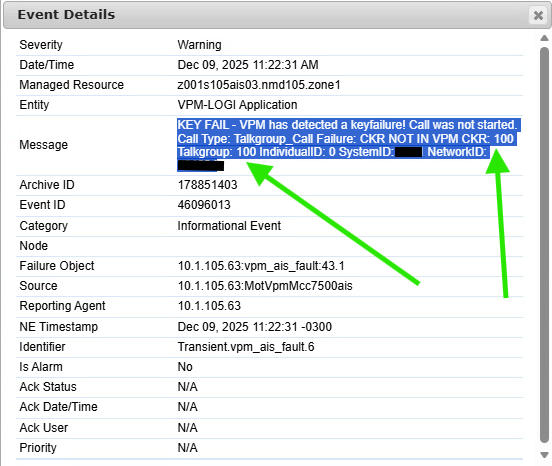552x466 pixels.
Task: Click Identifier value Transient.vpm_ais_fault.6
Action: pos(246,347)
